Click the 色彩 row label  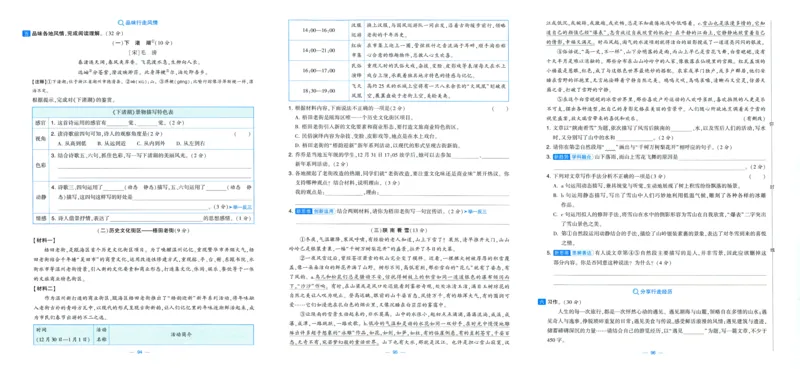(40, 165)
